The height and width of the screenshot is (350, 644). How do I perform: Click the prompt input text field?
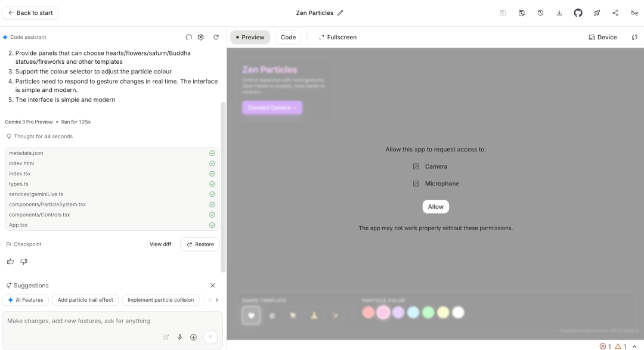[x=112, y=321]
